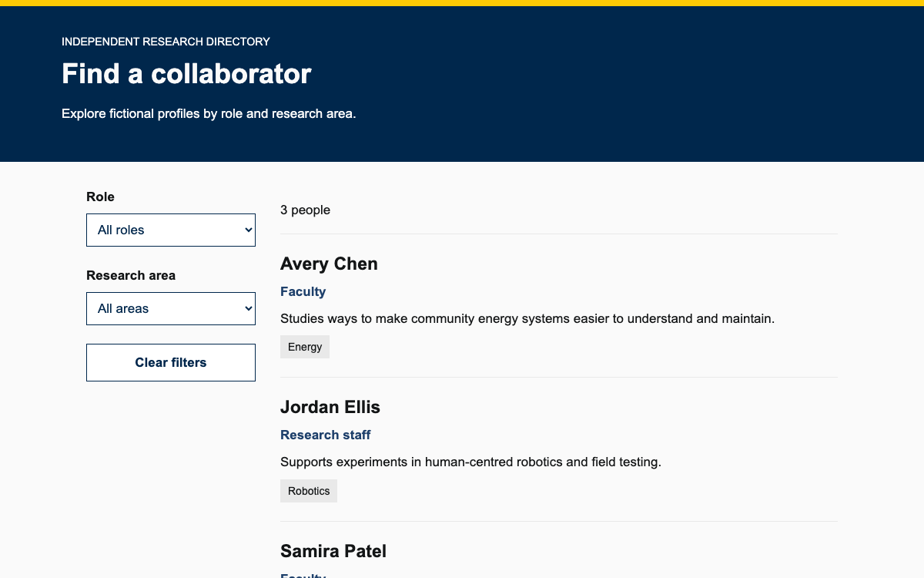924x578 pixels.
Task: Click the Explore fictional profiles subtitle
Action: pyautogui.click(x=209, y=113)
